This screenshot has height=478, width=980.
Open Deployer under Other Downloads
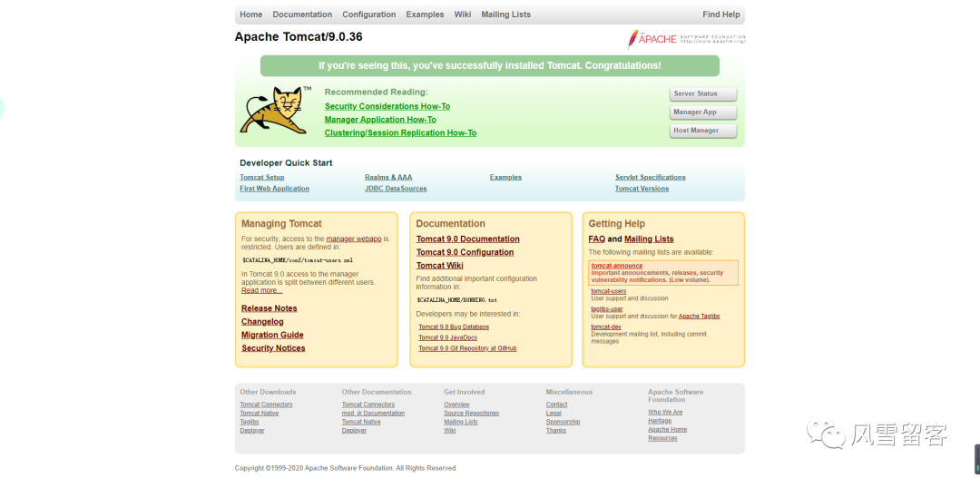pos(252,431)
